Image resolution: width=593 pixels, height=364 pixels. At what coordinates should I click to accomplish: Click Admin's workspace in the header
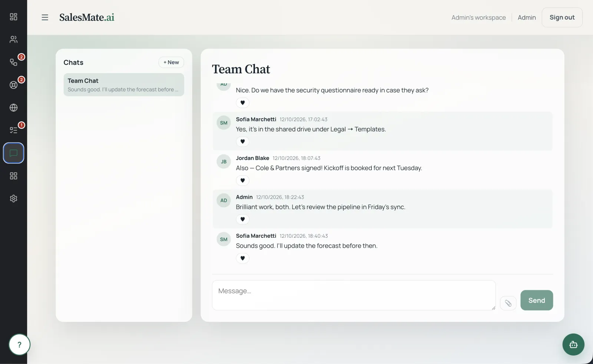[x=478, y=17]
